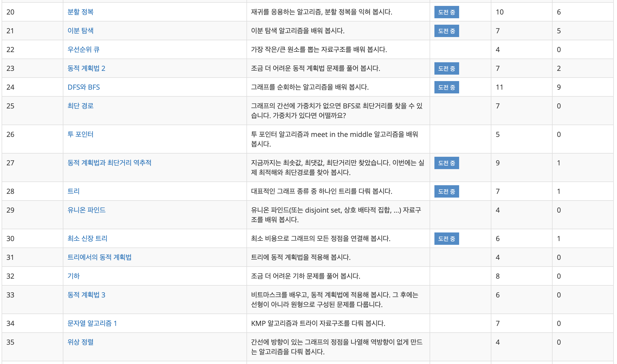Open the 분할 정복 step link

pos(80,12)
